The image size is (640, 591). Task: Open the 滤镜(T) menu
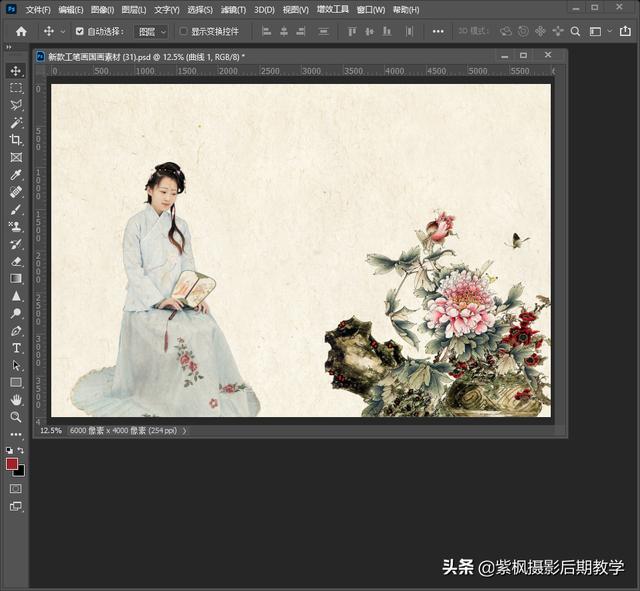coord(233,10)
